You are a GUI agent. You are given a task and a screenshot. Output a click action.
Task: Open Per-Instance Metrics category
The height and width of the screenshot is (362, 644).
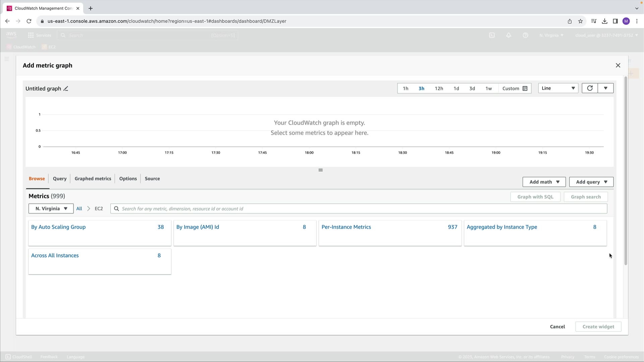[346, 227]
